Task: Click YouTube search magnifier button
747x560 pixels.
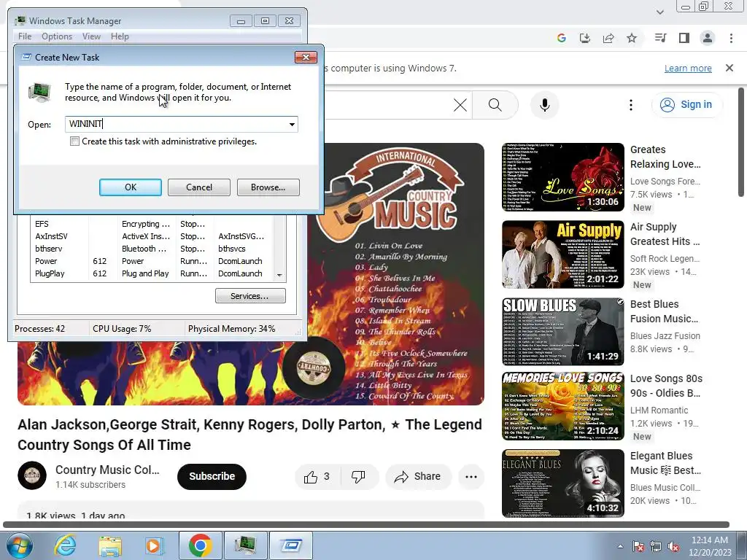Action: click(x=495, y=105)
